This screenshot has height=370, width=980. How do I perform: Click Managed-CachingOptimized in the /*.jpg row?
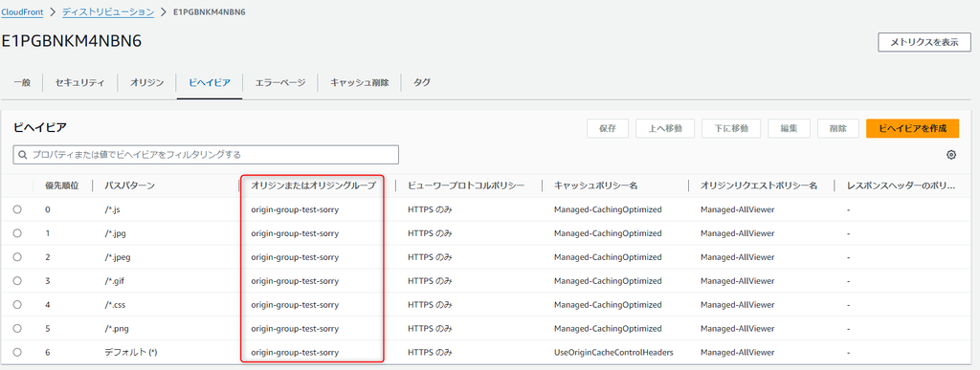click(608, 233)
